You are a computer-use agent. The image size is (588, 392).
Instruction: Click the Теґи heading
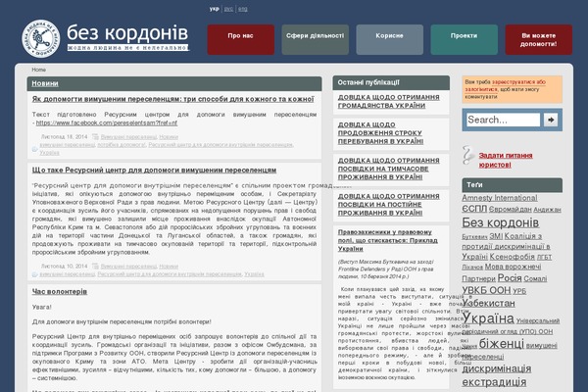(x=474, y=185)
